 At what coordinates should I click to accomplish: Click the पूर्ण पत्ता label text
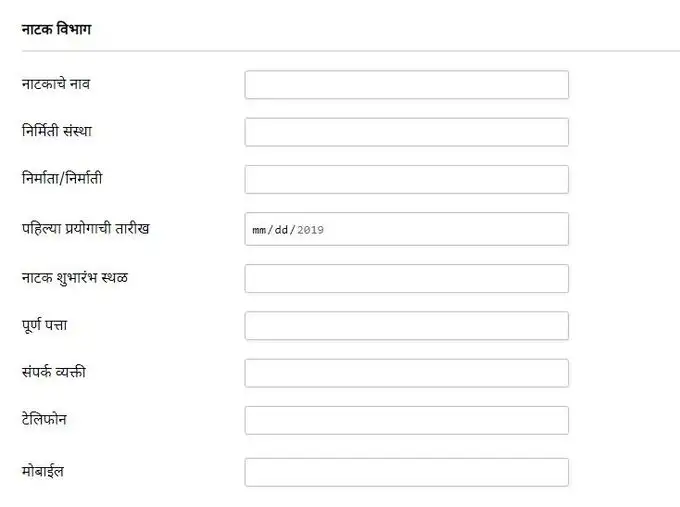click(44, 324)
